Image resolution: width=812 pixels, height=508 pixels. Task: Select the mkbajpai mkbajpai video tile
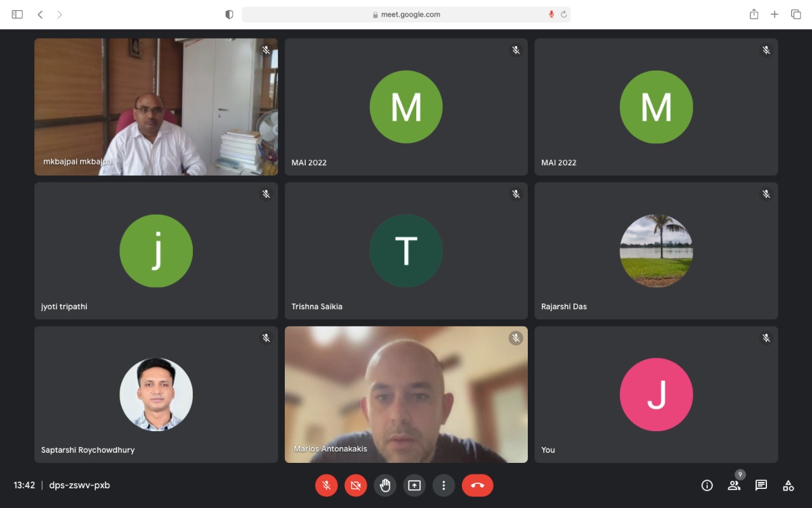[x=156, y=107]
